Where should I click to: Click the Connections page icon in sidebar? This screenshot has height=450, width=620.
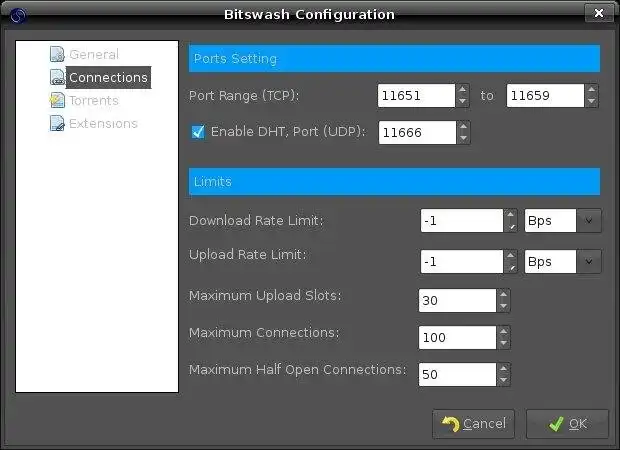(x=57, y=77)
